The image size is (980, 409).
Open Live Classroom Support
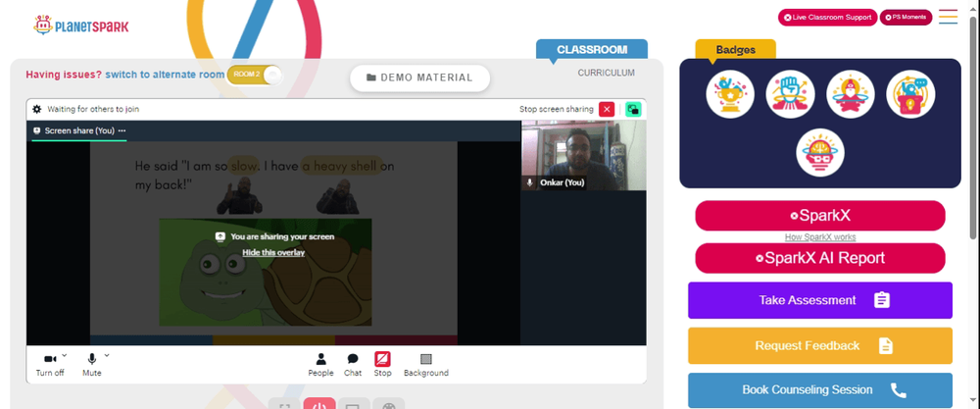[x=827, y=18]
